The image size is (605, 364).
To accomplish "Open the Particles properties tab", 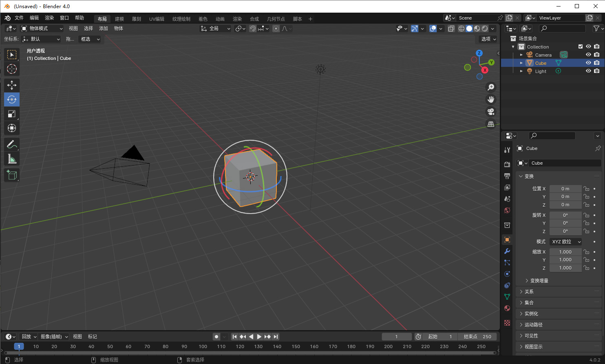I will click(x=507, y=263).
